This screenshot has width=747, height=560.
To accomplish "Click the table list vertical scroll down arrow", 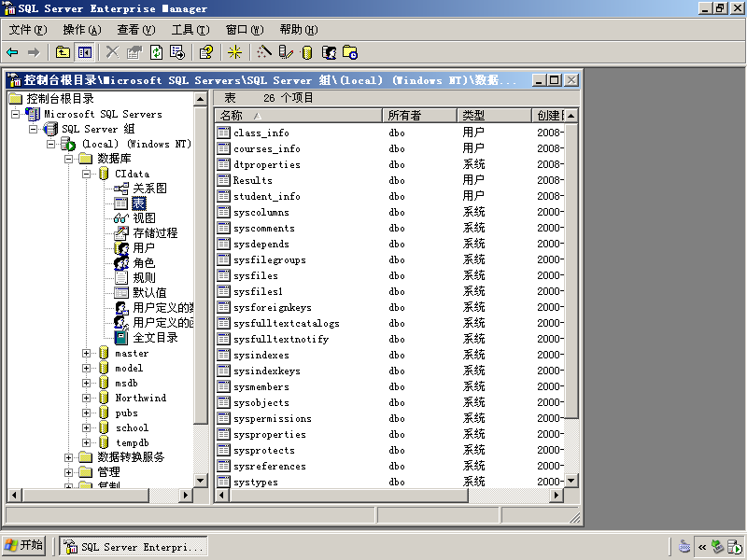I will [571, 481].
